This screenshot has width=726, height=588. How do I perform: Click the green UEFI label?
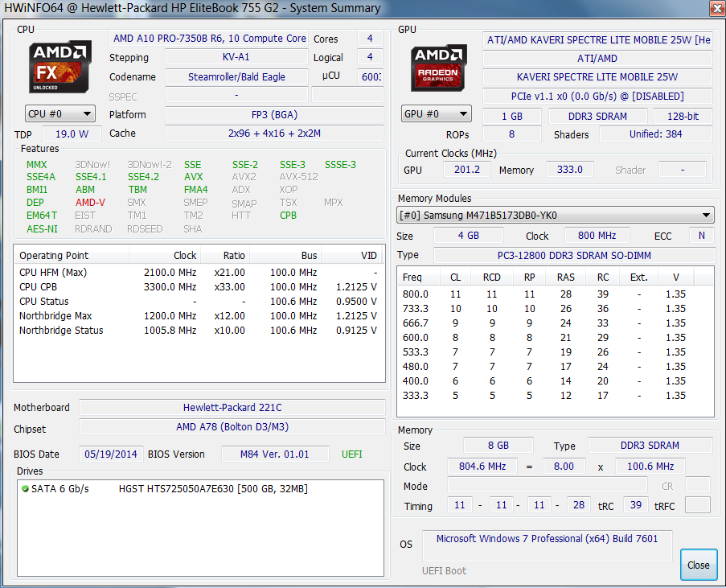coord(352,454)
